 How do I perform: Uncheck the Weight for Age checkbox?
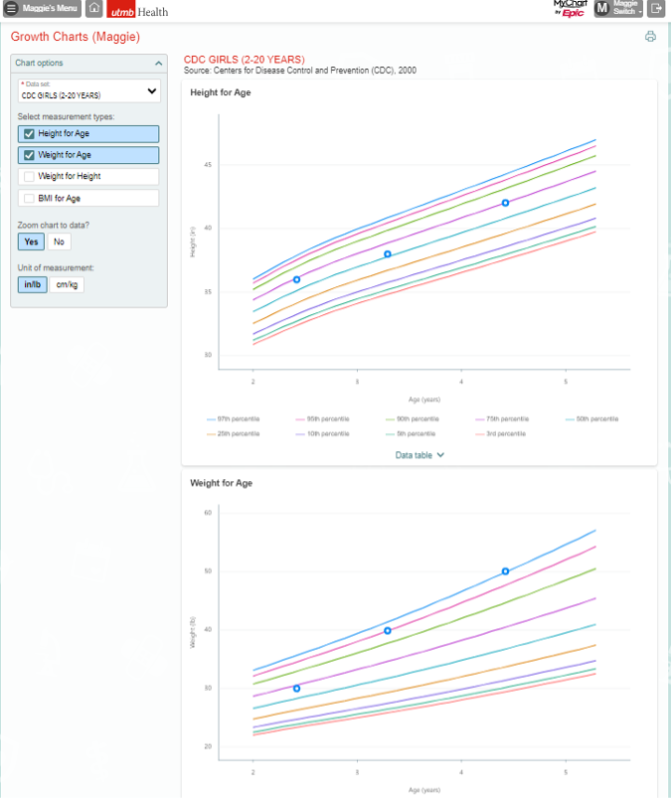click(x=30, y=155)
